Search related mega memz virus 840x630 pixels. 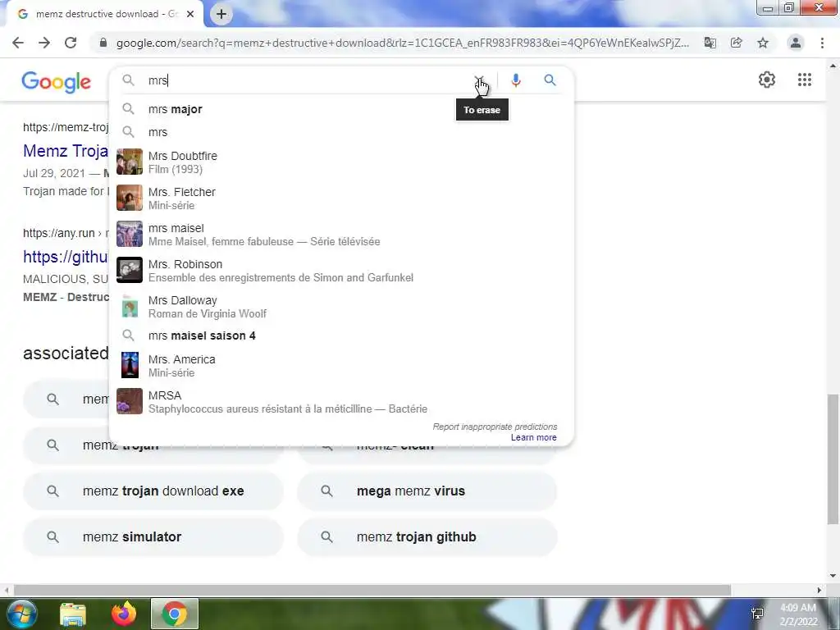427,491
